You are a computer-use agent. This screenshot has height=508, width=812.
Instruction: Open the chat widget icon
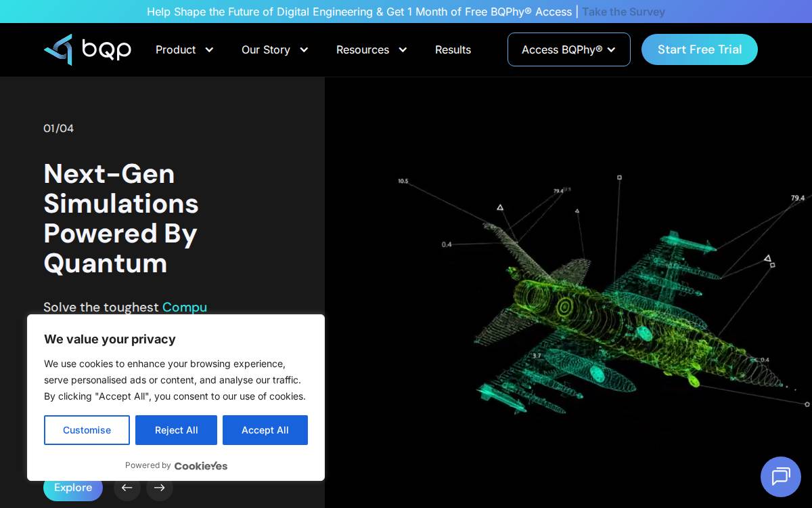tap(781, 477)
